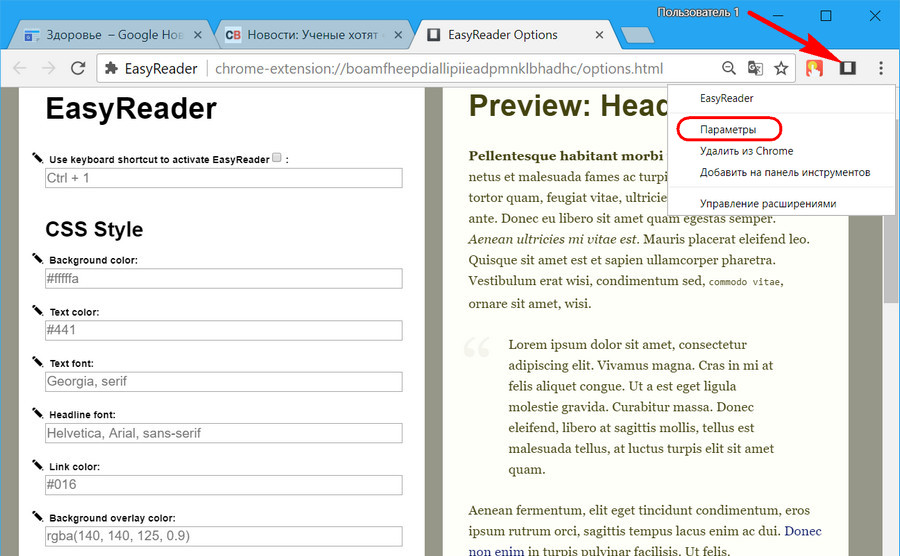Click the EasyReader menu header item
The width and height of the screenshot is (900, 556).
[x=726, y=98]
